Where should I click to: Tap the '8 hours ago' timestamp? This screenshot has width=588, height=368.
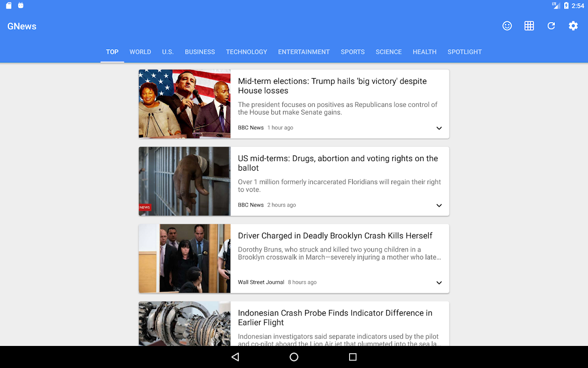coord(302,282)
